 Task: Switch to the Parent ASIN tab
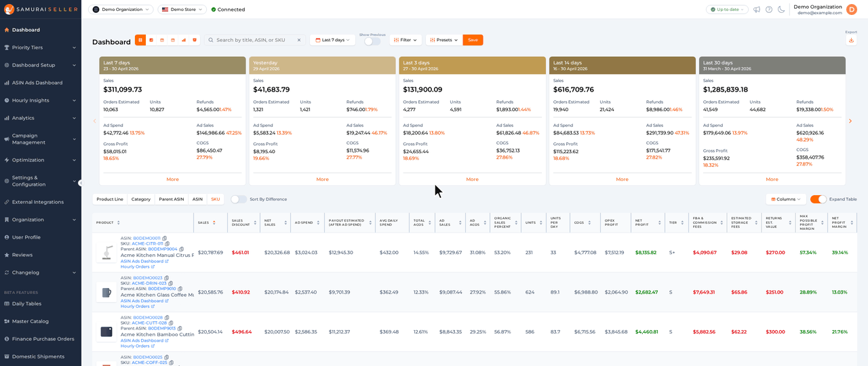coord(172,199)
